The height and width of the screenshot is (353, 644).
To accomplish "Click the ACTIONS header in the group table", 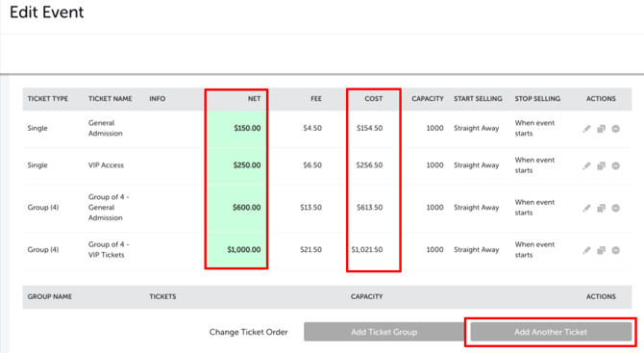I will 601,296.
